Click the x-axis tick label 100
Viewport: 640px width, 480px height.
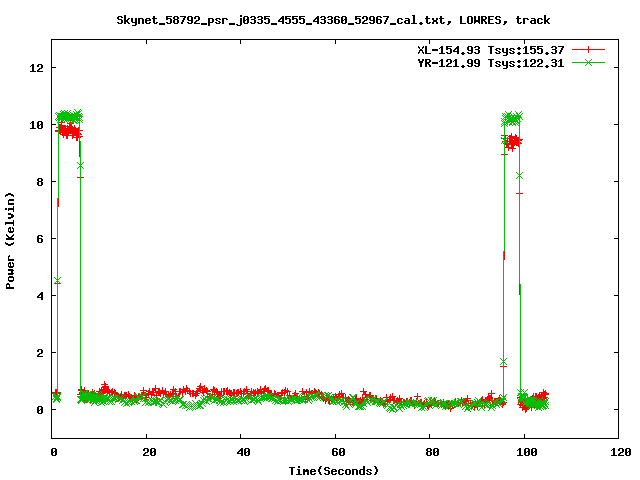pos(527,452)
